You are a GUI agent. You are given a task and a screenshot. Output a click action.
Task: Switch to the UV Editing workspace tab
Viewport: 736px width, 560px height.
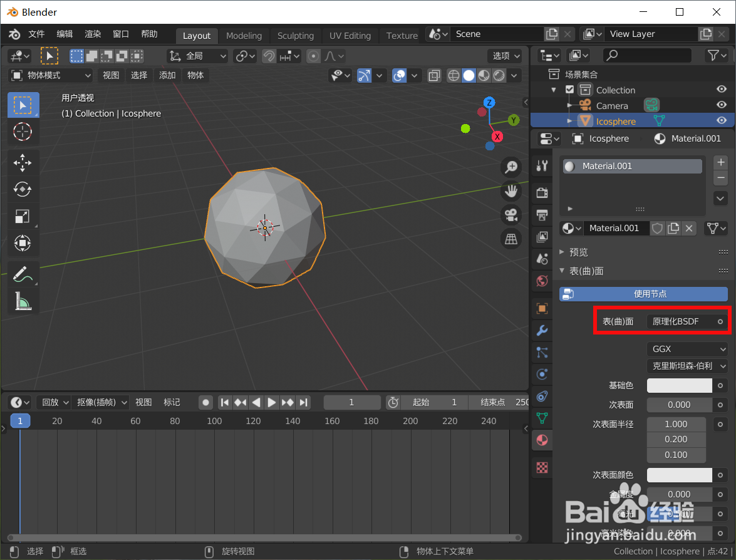350,36
